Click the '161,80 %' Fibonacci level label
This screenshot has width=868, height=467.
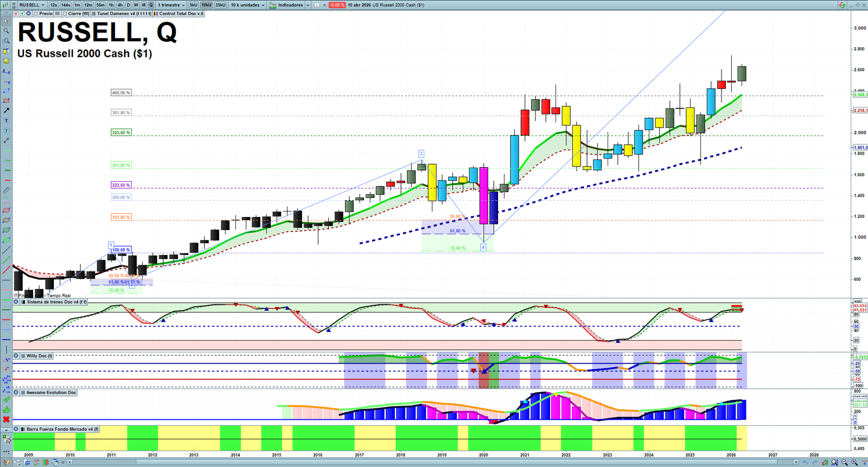coord(121,217)
